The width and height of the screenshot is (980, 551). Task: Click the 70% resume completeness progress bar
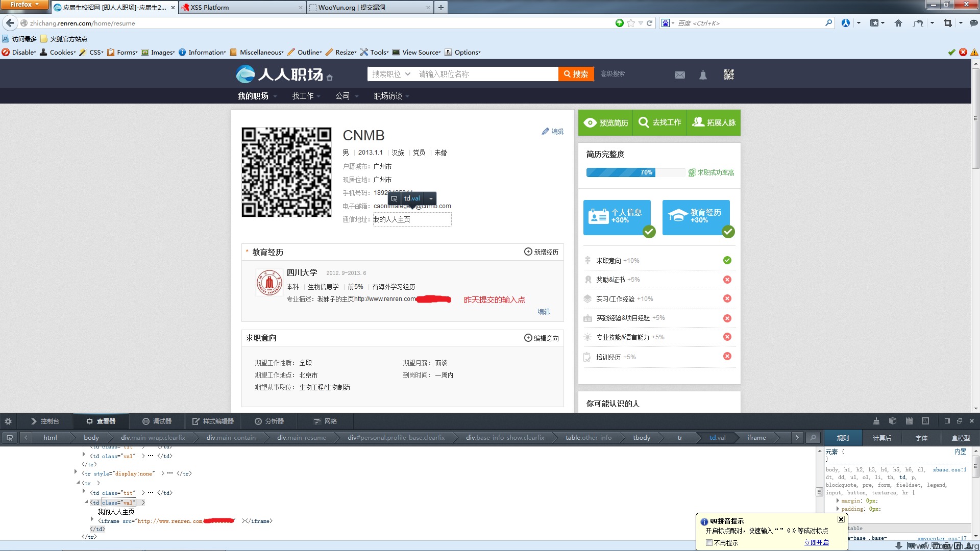[x=635, y=172]
